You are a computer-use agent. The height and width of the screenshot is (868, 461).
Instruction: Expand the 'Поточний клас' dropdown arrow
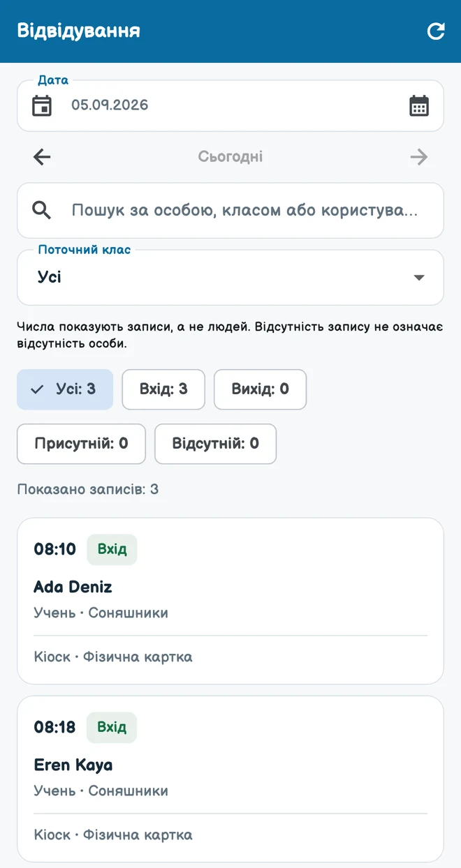pos(419,278)
